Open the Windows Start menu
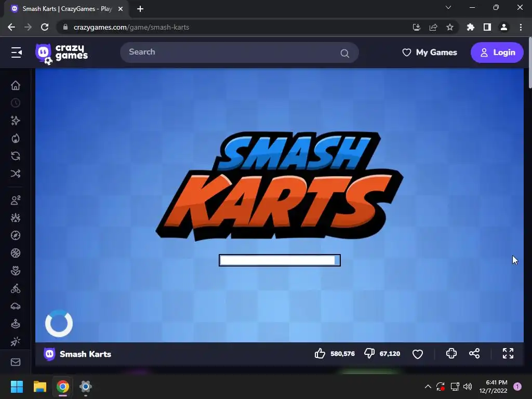532x399 pixels. pyautogui.click(x=17, y=387)
